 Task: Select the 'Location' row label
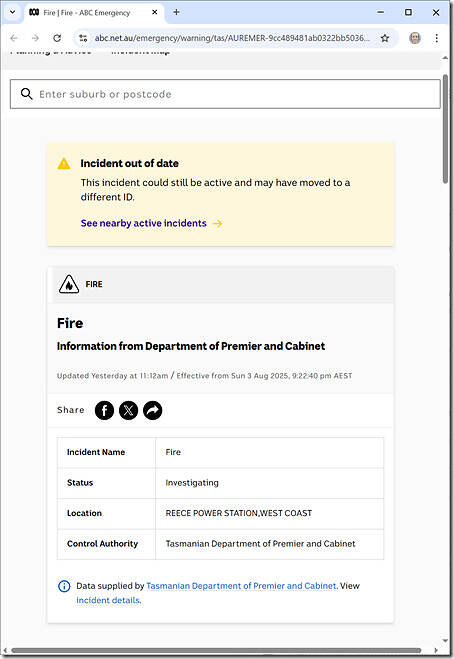84,513
